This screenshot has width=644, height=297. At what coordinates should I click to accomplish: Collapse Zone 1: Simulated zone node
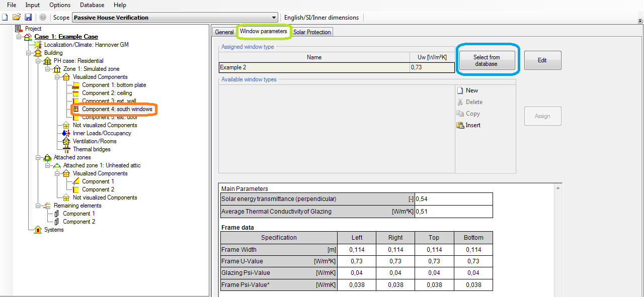pos(47,69)
